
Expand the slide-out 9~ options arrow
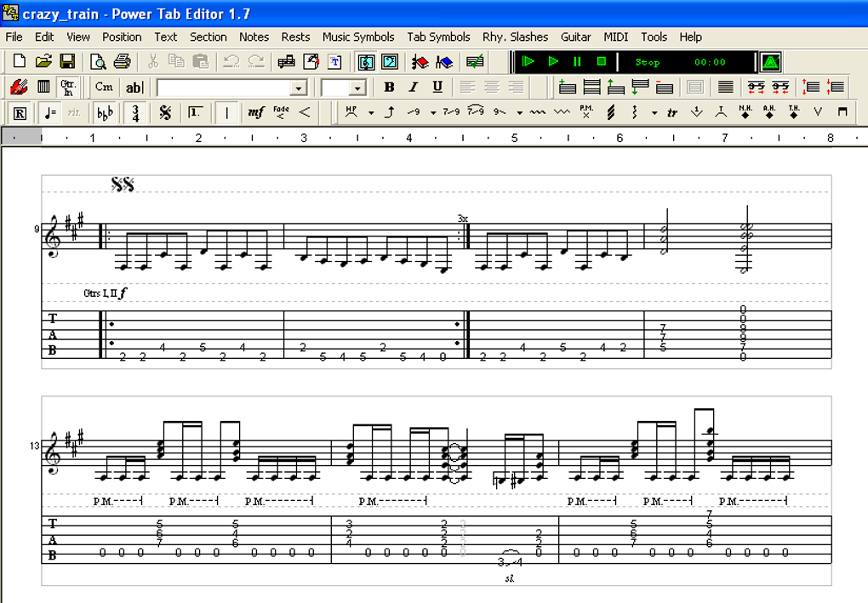coord(519,113)
